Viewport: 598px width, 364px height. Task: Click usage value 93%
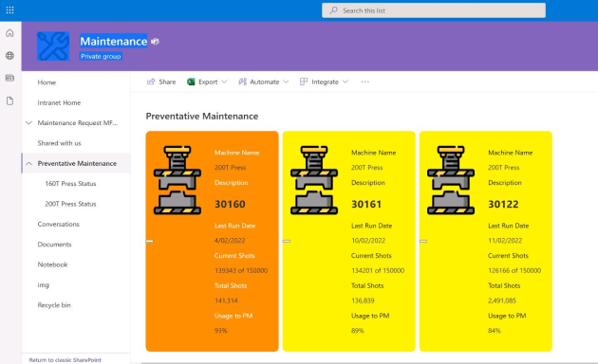pos(221,331)
